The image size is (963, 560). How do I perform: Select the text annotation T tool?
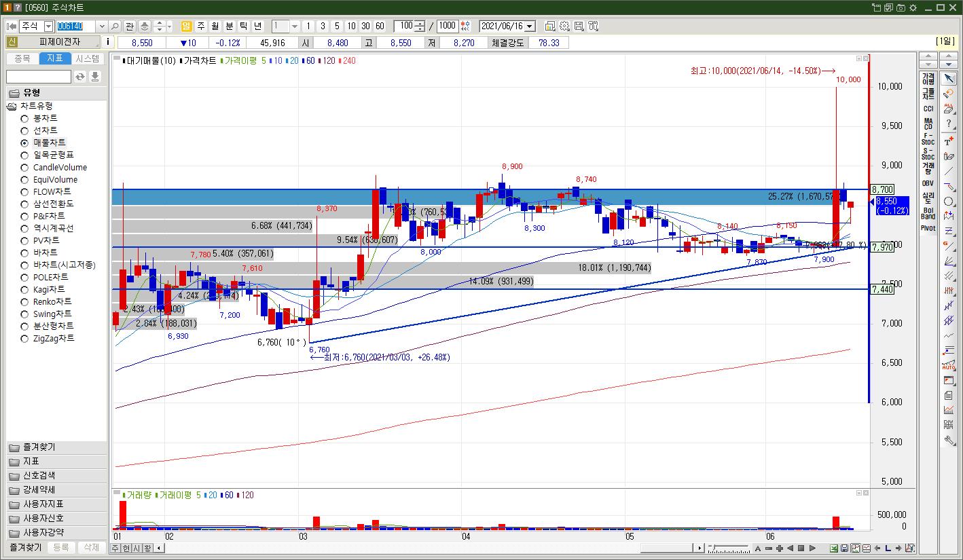click(x=949, y=142)
